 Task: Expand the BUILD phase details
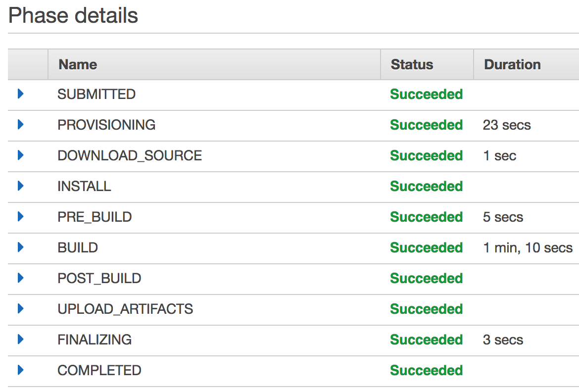[x=21, y=247]
